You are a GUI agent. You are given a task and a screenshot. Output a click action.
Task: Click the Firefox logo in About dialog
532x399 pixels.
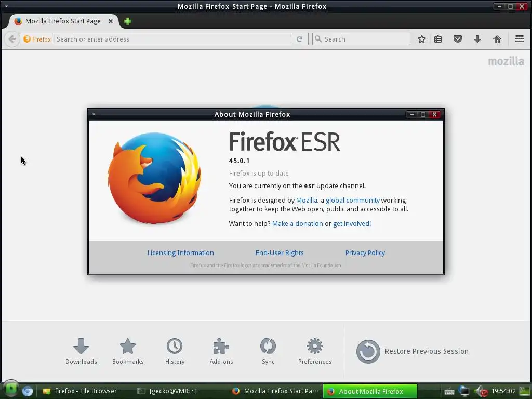point(154,178)
